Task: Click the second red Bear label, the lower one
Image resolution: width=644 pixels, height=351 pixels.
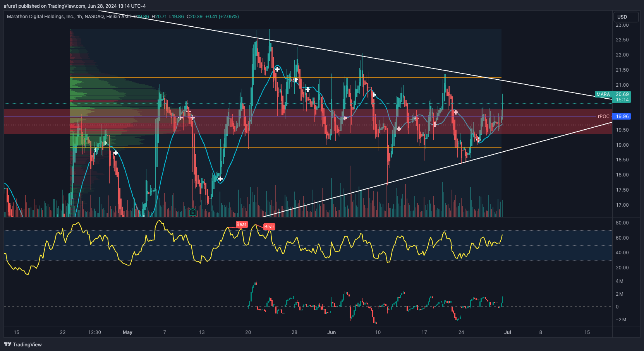Action: (269, 227)
